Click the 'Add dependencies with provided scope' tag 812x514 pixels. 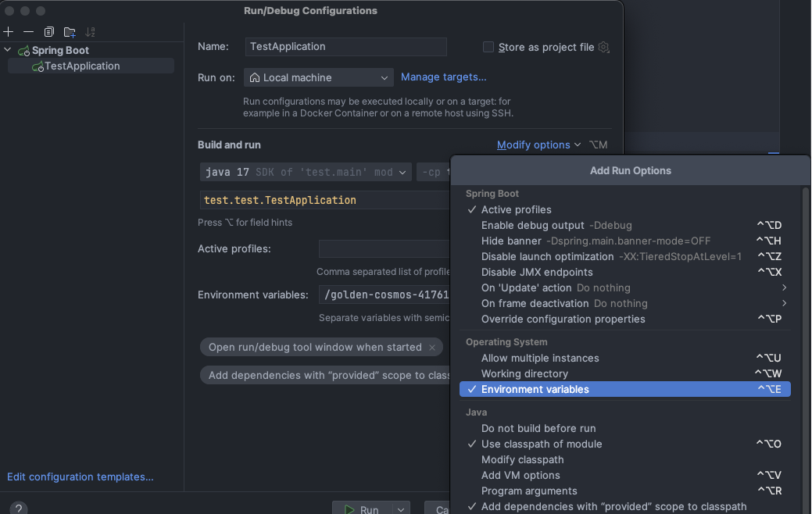[x=325, y=375]
